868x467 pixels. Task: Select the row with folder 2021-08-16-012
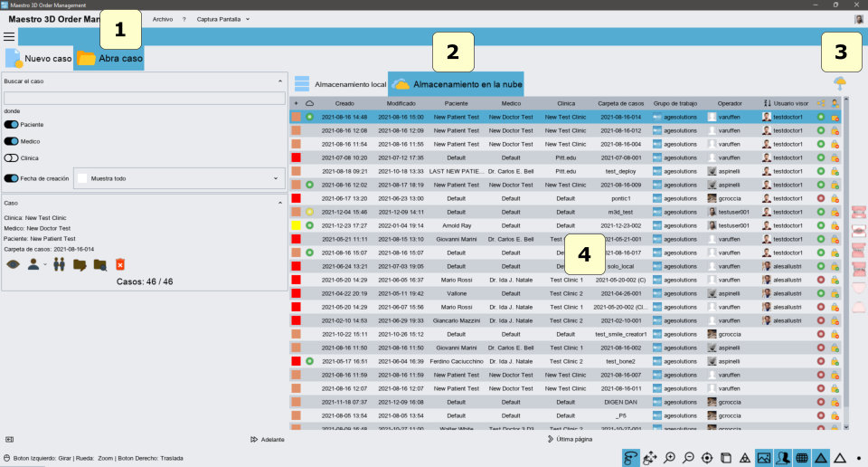pyautogui.click(x=566, y=130)
